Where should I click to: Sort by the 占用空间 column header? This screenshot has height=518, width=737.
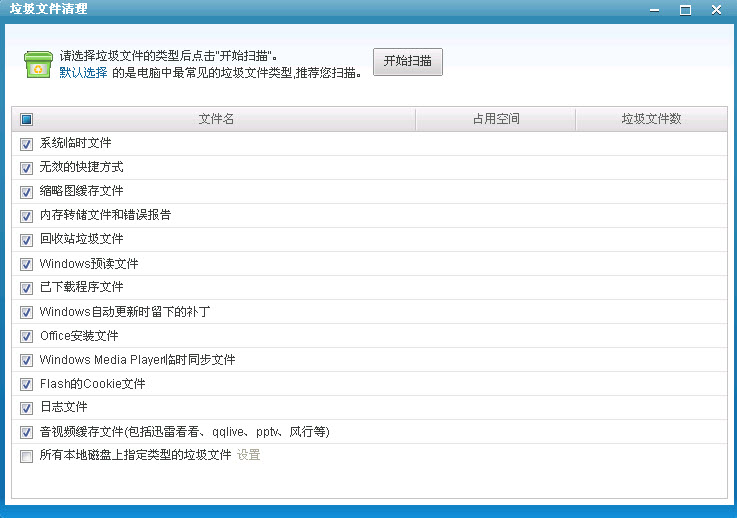pyautogui.click(x=496, y=119)
